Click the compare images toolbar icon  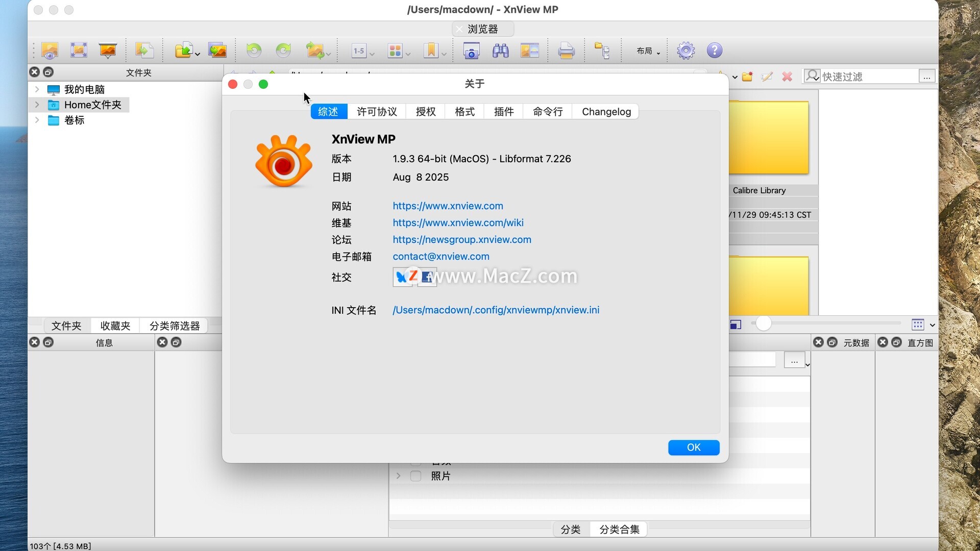click(x=530, y=51)
